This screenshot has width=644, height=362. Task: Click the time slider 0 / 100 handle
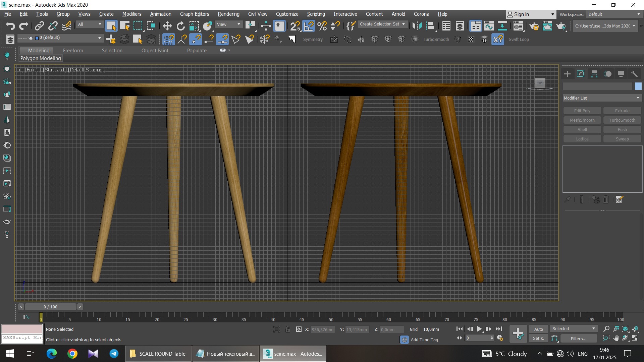[x=50, y=307]
